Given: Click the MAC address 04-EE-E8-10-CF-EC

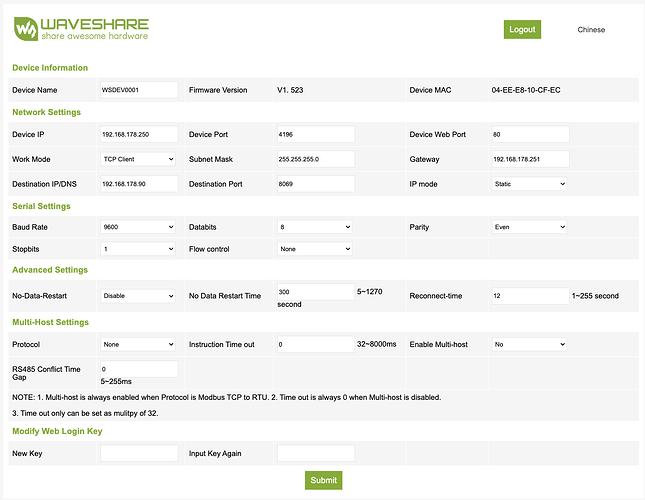Looking at the screenshot, I should 526,90.
